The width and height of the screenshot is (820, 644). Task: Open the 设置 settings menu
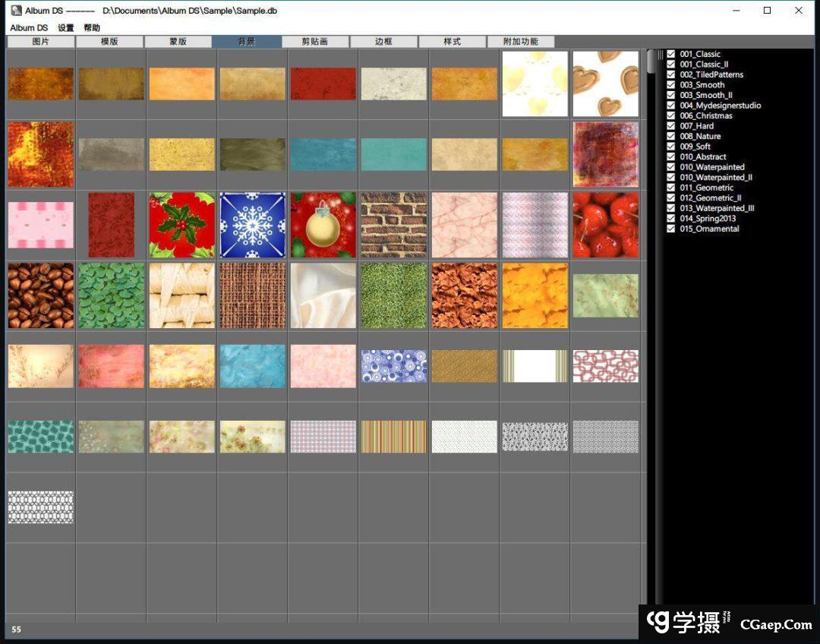click(x=66, y=28)
